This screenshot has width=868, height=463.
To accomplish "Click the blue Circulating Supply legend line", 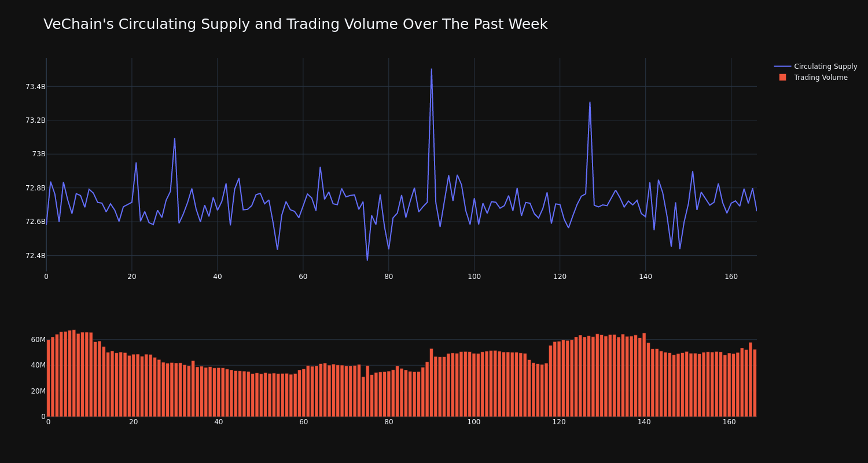I will pyautogui.click(x=782, y=67).
